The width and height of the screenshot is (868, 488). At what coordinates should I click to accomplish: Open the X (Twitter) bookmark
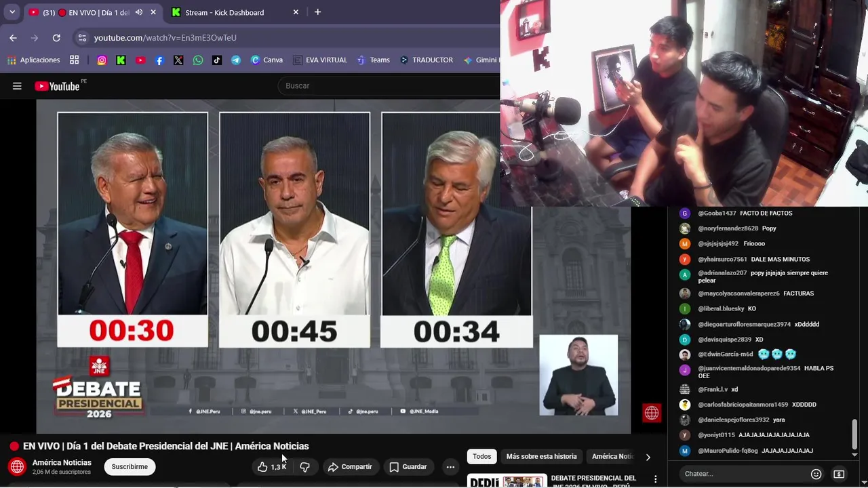coord(178,60)
